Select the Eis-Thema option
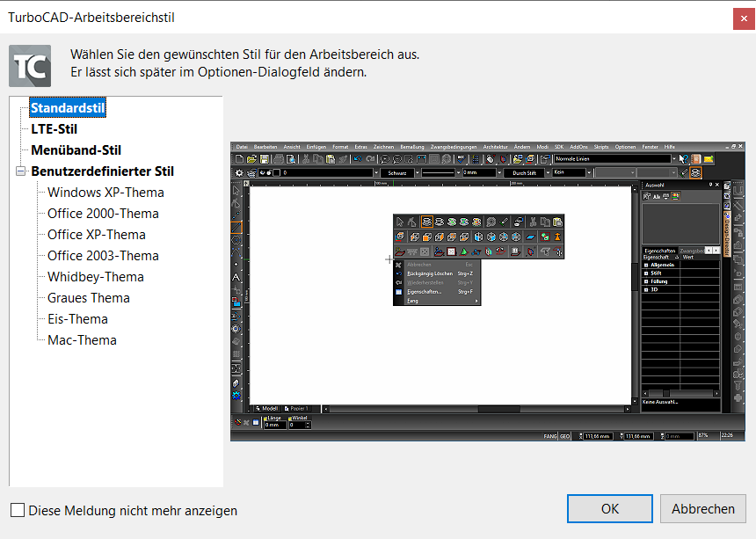This screenshot has width=756, height=539. 77,319
